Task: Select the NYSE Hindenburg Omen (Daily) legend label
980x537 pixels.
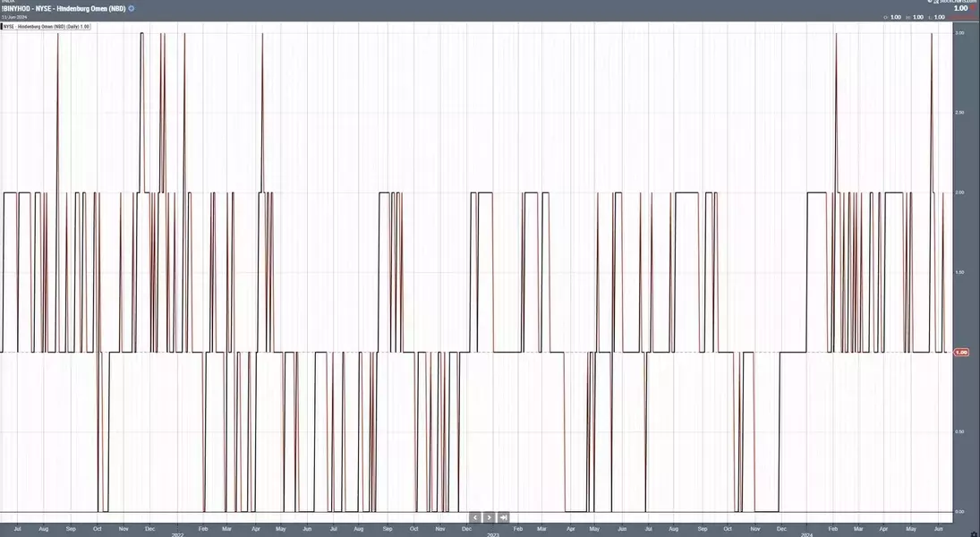Action: [47, 27]
